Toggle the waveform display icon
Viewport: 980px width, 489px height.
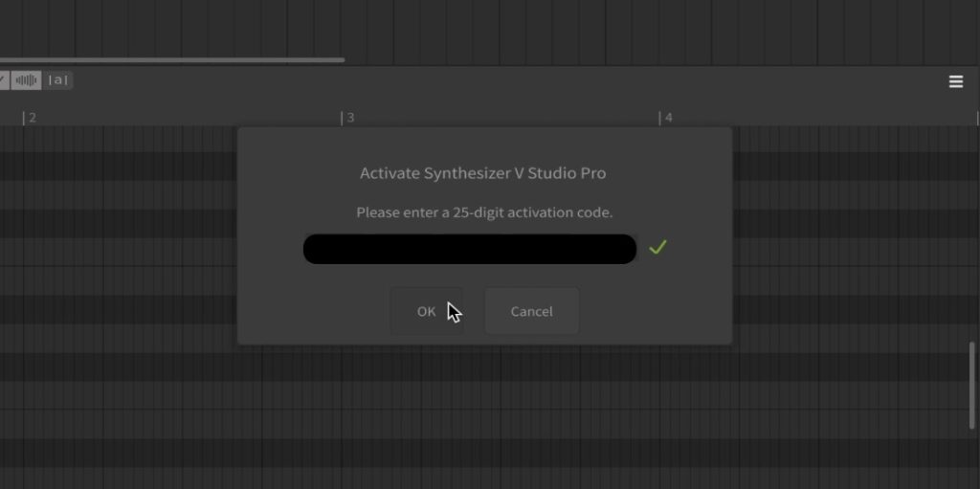click(x=27, y=80)
